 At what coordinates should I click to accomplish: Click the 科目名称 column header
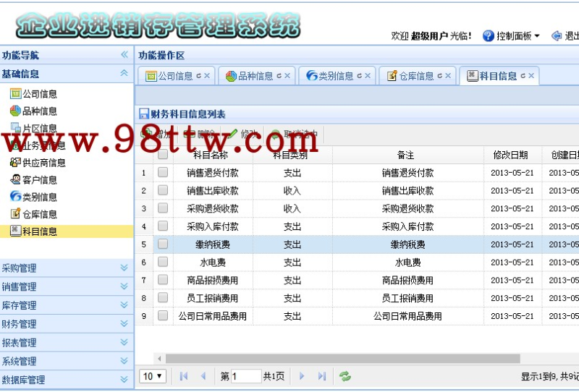point(213,155)
